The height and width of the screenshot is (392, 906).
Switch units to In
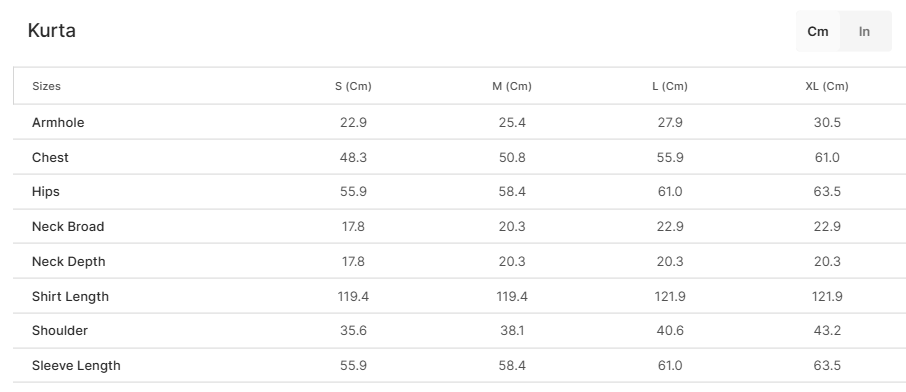(864, 32)
